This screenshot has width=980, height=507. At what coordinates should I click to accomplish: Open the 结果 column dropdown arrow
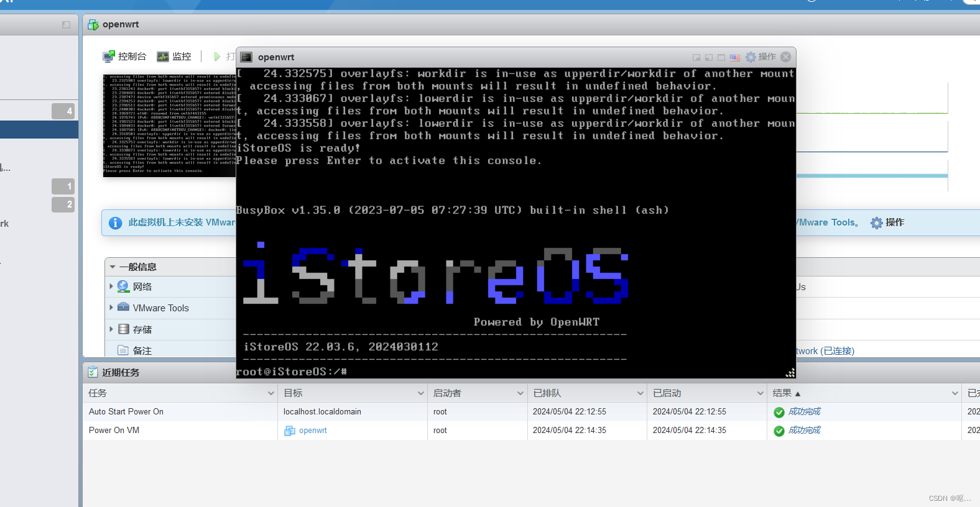point(955,393)
